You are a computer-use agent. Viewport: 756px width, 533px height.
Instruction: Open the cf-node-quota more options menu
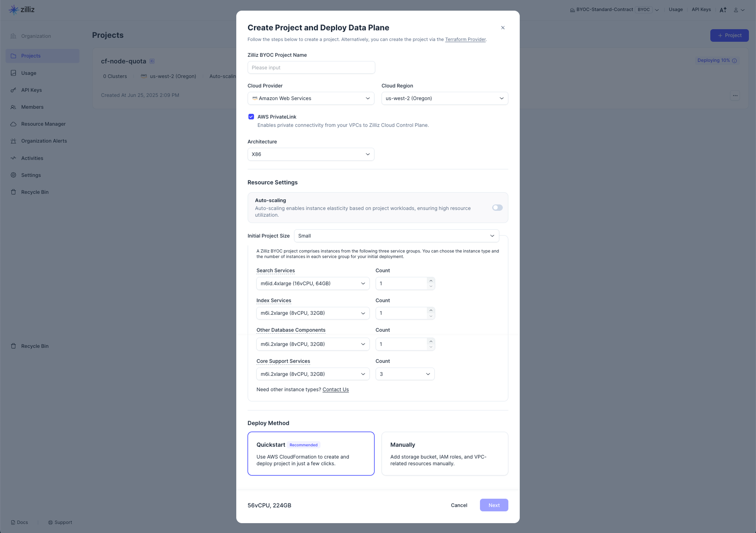coord(735,95)
